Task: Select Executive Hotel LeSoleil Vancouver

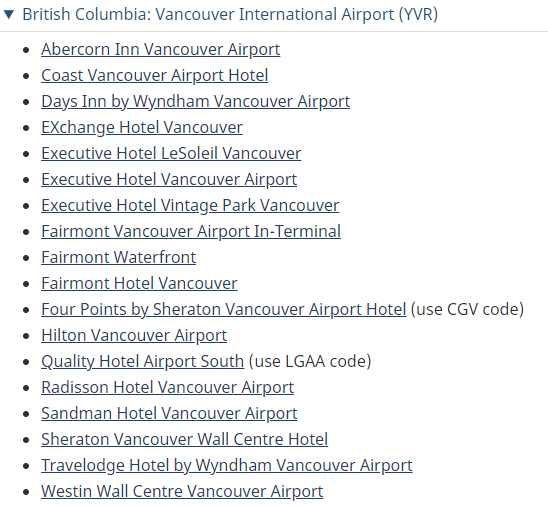Action: (x=171, y=153)
